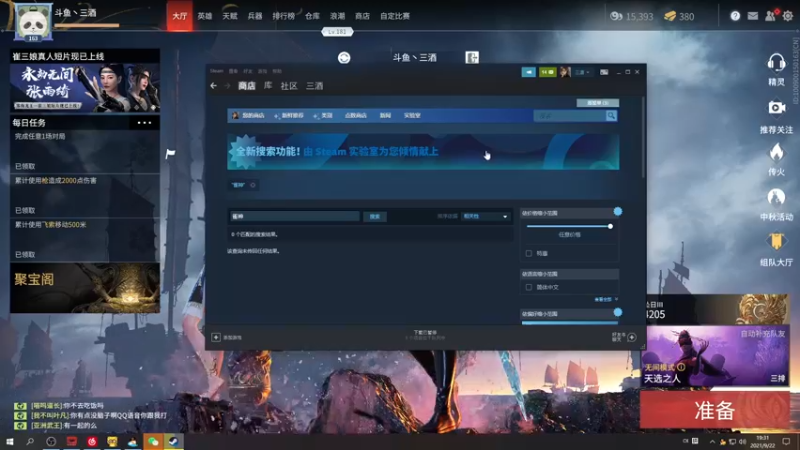Toggle price filter panel blue circle

pos(618,211)
